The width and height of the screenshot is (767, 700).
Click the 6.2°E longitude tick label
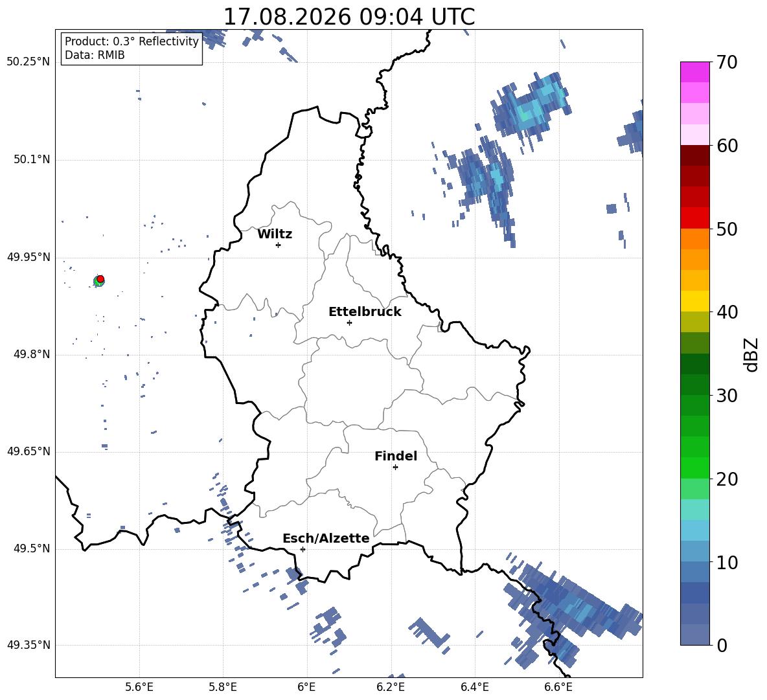tap(391, 687)
